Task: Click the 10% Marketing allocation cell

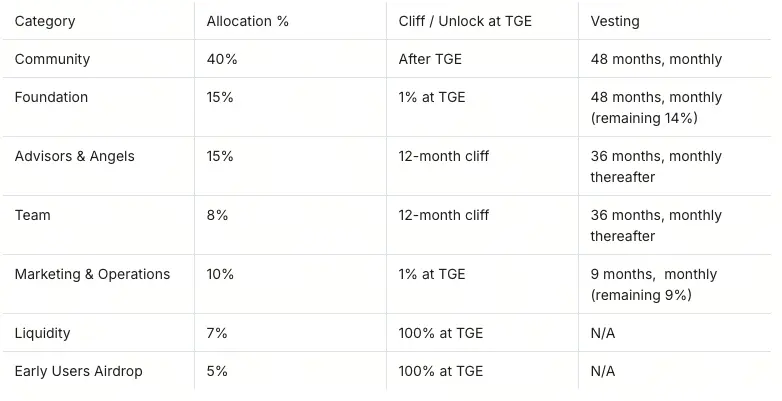Action: pyautogui.click(x=220, y=274)
